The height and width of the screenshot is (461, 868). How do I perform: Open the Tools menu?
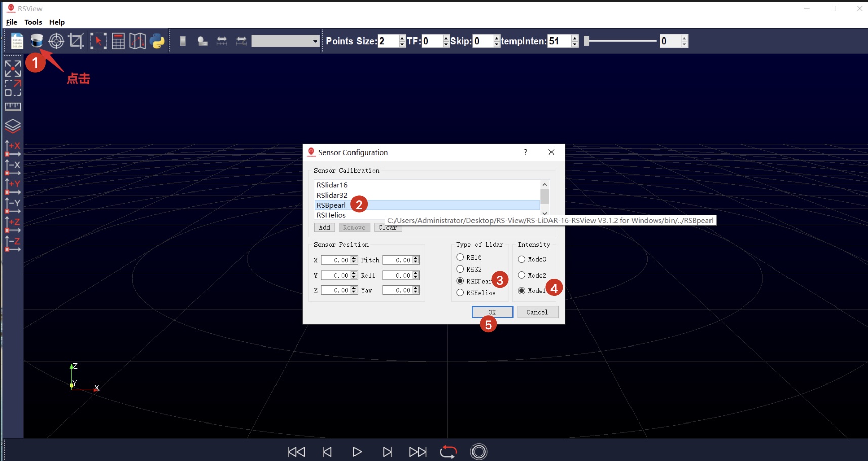click(x=33, y=22)
